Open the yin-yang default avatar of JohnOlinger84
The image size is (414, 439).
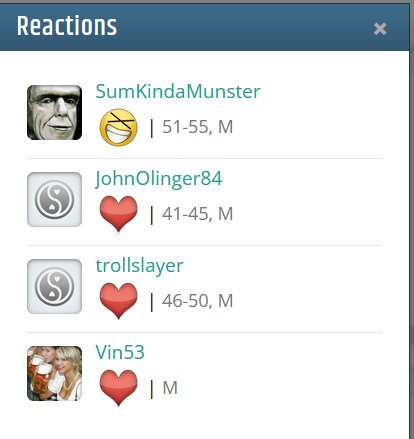pos(54,199)
